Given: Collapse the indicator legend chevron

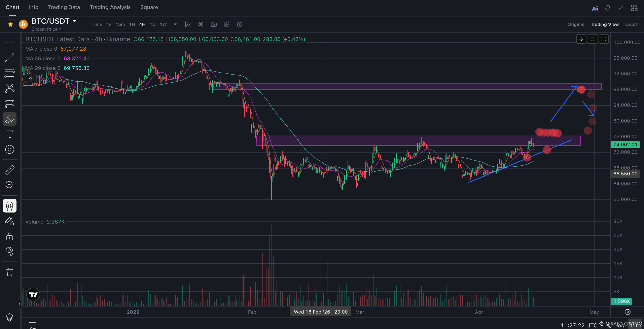Looking at the screenshot, I should 31,78.
